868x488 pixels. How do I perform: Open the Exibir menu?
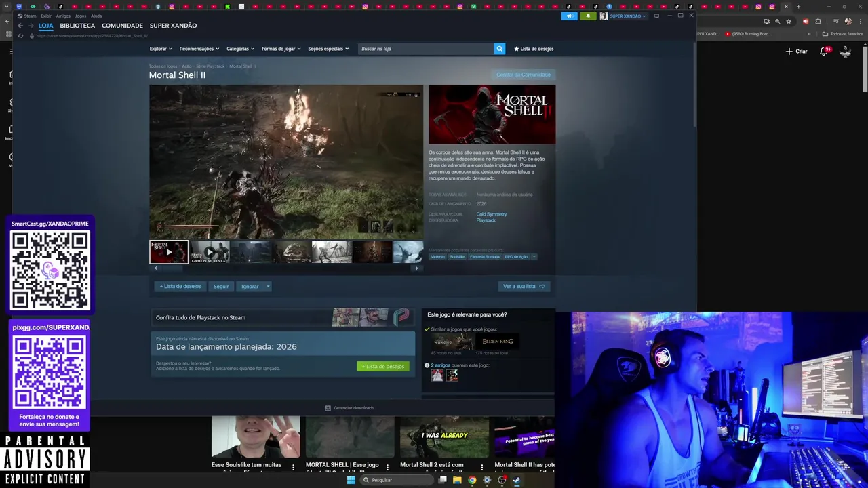46,16
